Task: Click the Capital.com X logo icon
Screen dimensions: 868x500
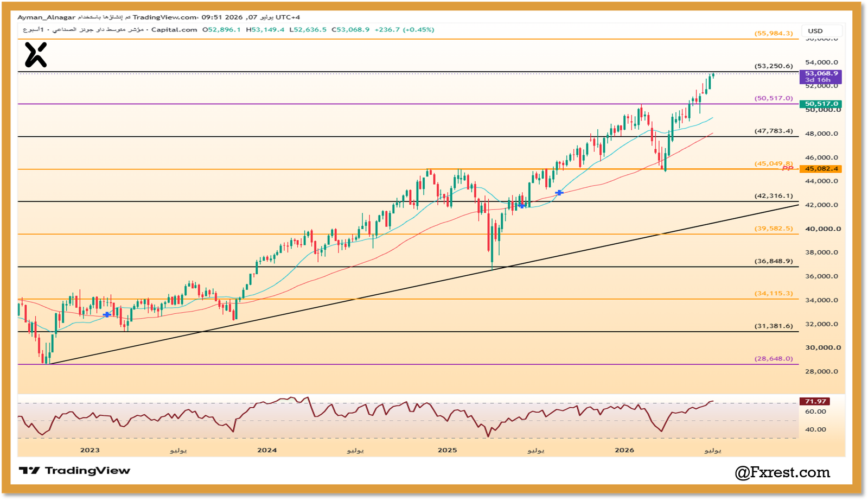Action: pyautogui.click(x=36, y=55)
